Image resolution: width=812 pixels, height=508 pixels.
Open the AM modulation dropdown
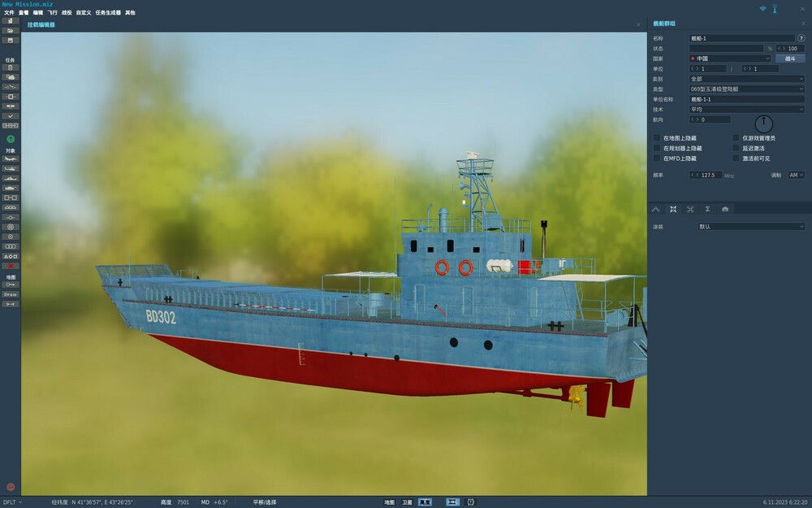pos(796,176)
